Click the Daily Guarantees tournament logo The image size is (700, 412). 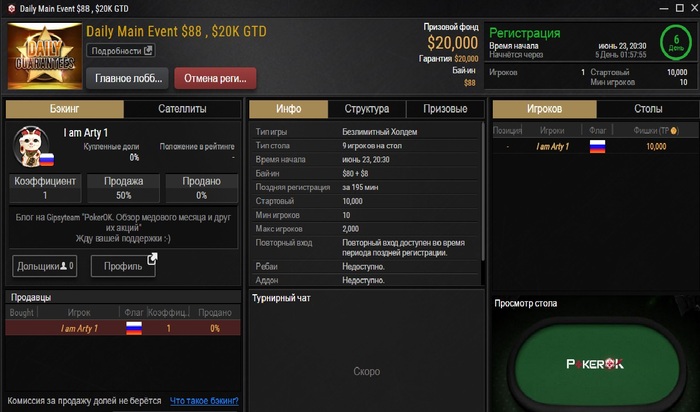click(x=45, y=56)
